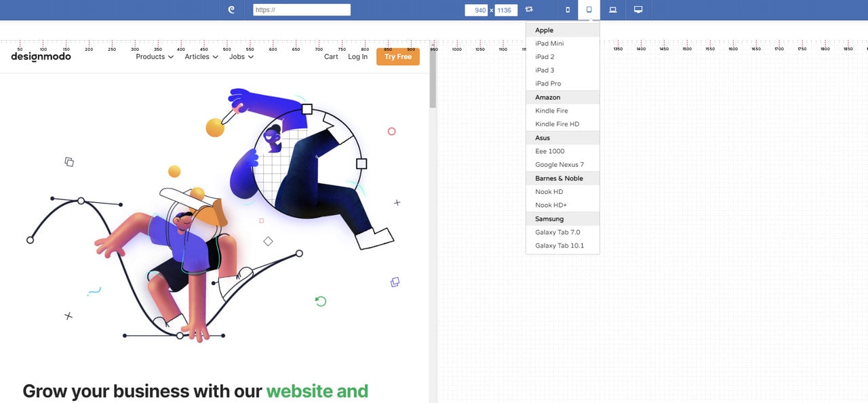Open the Log In link

pos(357,57)
